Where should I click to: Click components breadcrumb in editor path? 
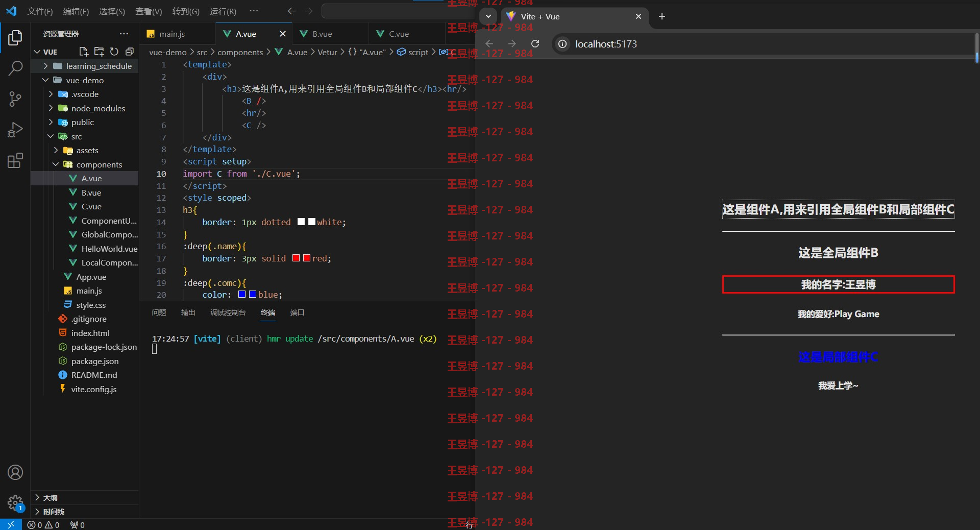240,52
